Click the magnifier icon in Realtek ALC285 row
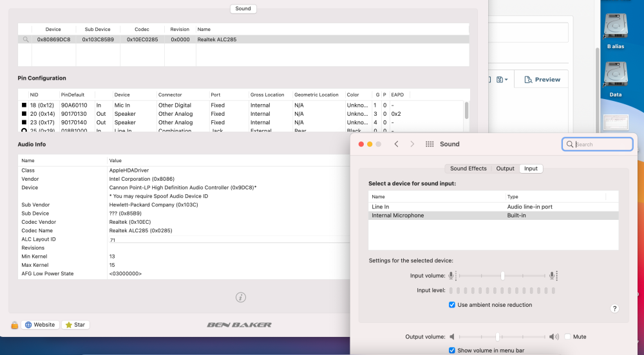The height and width of the screenshot is (355, 644). coord(26,39)
